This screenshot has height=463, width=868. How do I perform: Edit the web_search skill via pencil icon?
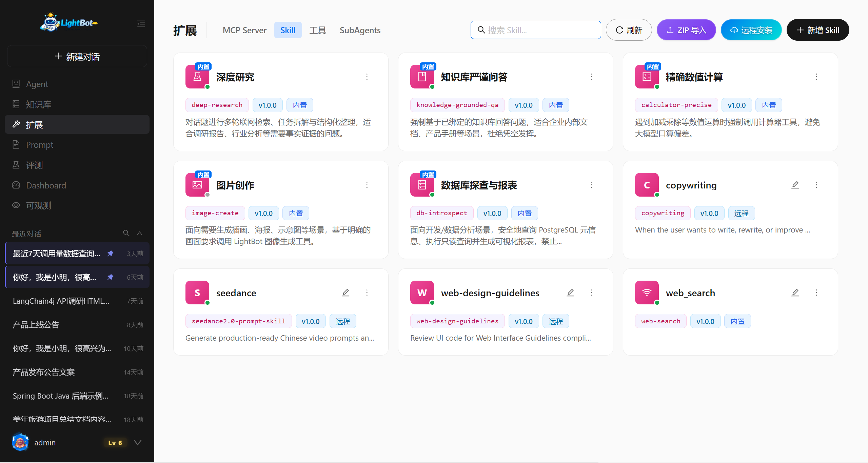795,293
